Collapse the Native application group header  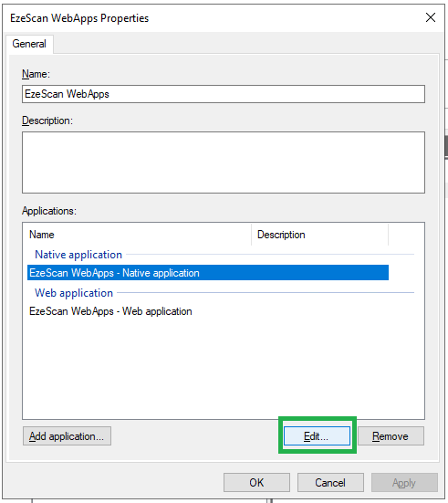click(x=78, y=255)
